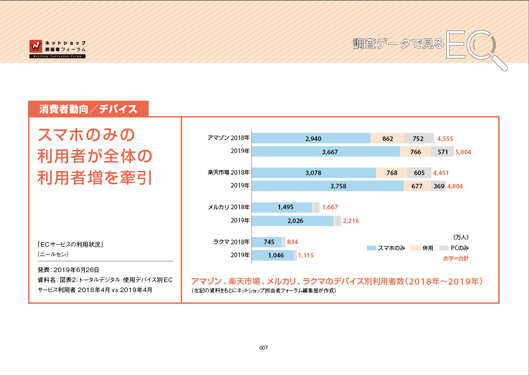The height and width of the screenshot is (376, 529).
Task: Click the 楽天市場 2018年 row label
Action: pos(228,172)
